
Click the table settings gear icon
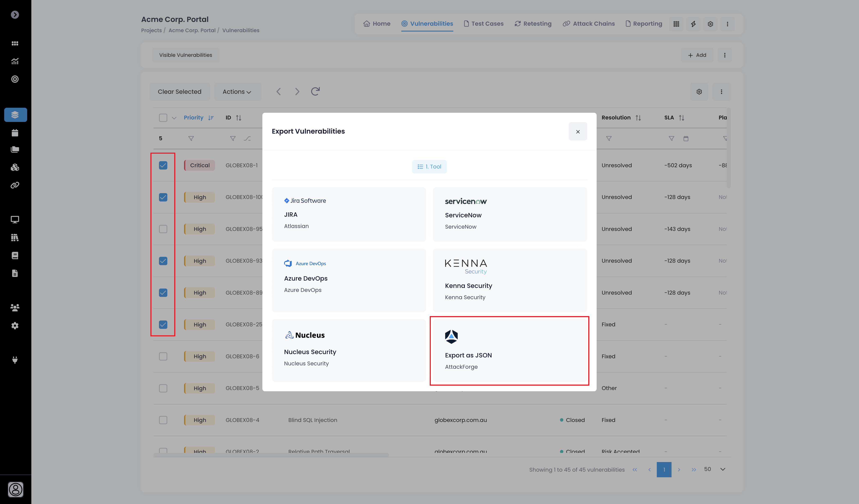[x=699, y=92]
